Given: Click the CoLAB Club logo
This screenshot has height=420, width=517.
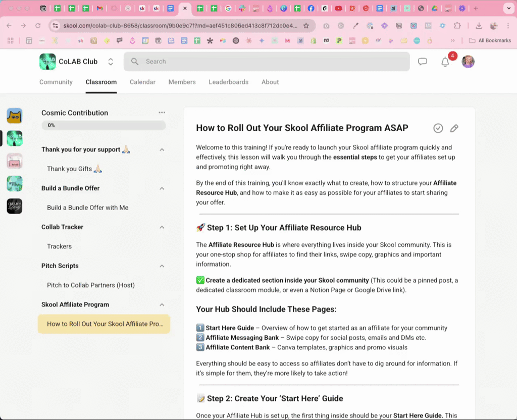Looking at the screenshot, I should (47, 62).
